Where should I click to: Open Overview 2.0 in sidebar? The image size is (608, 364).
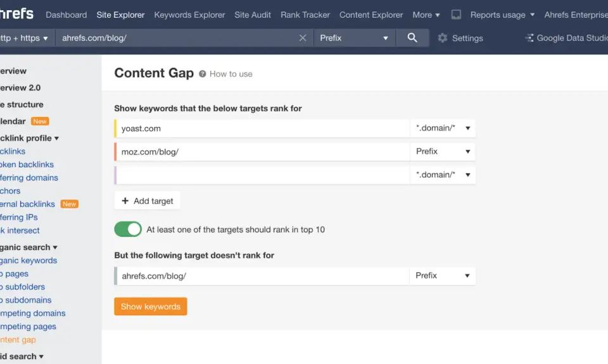point(20,87)
